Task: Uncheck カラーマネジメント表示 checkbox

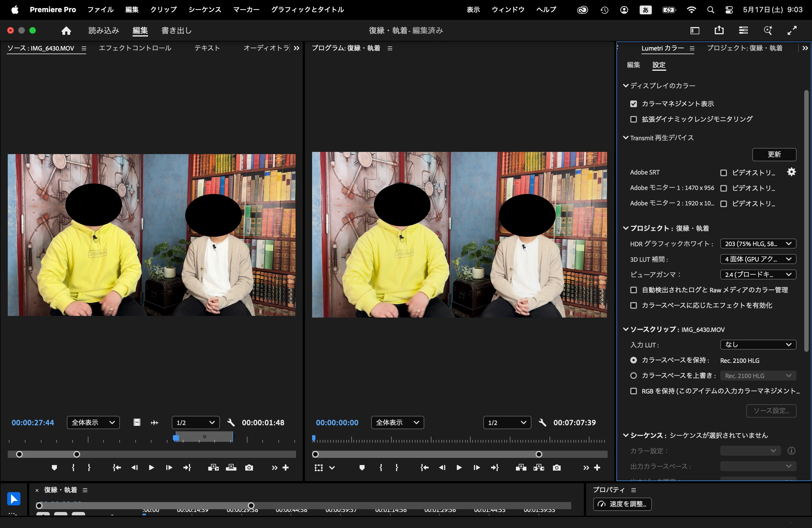Action: pos(634,104)
